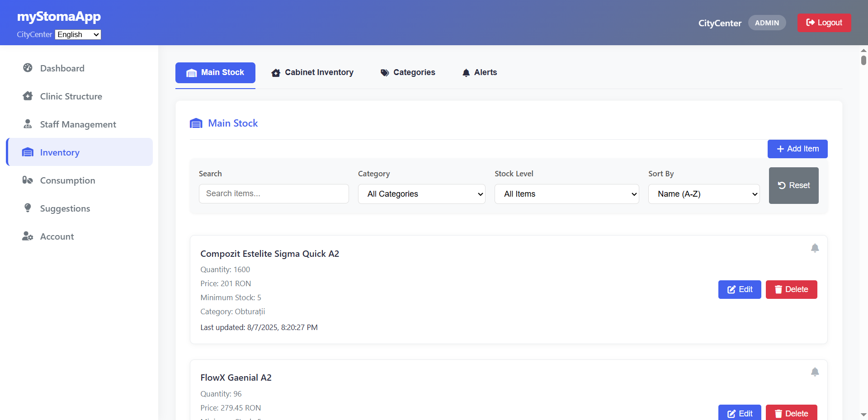Click the Logout button
The height and width of the screenshot is (420, 868).
tap(824, 23)
